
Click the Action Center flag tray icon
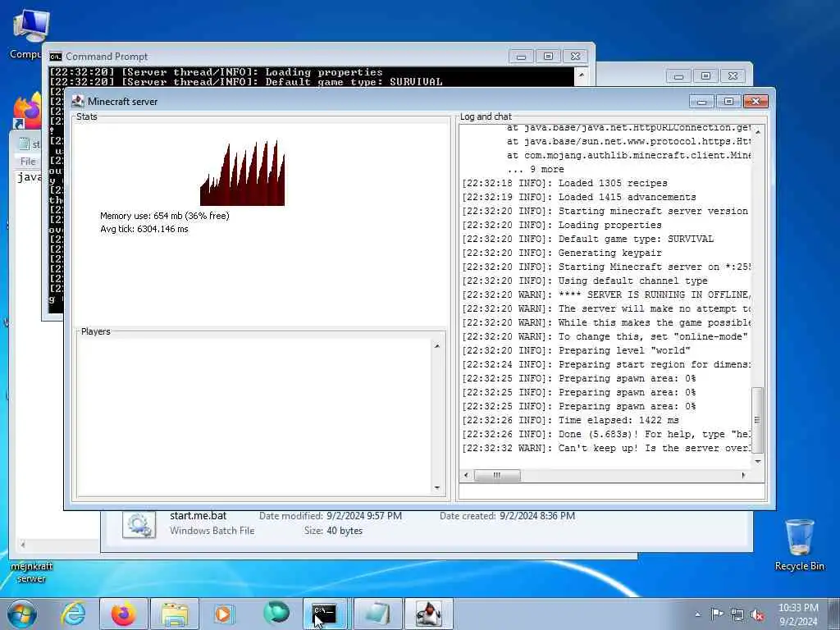[x=717, y=614]
